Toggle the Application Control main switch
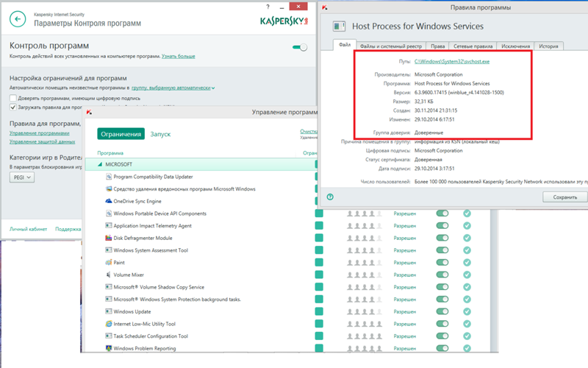Image resolution: width=588 pixels, height=368 pixels. (300, 47)
